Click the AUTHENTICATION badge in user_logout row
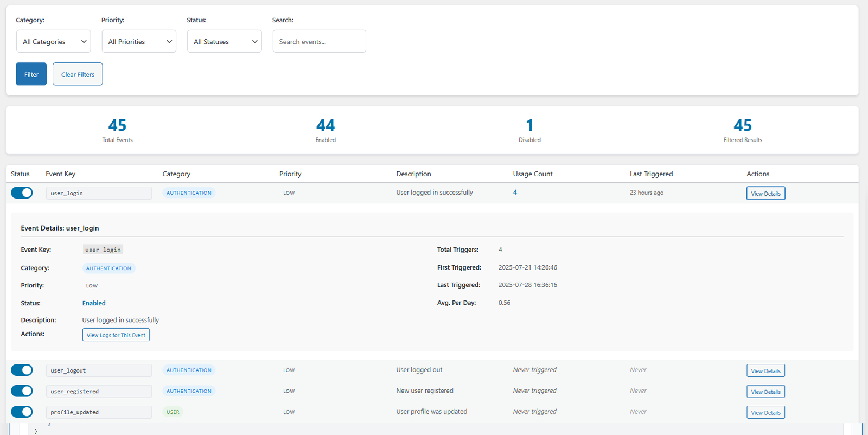 click(x=189, y=370)
